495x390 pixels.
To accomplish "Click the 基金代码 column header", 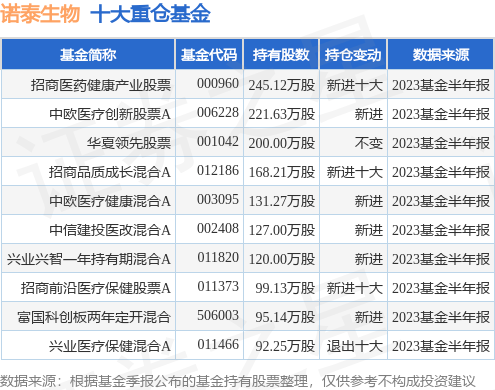I will pos(209,55).
